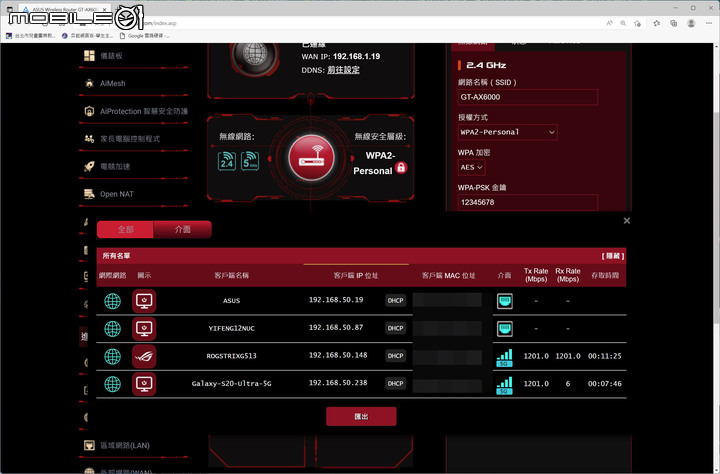Open AiMesh in the sidebar
Viewport: 720px width, 474px height.
click(x=112, y=83)
